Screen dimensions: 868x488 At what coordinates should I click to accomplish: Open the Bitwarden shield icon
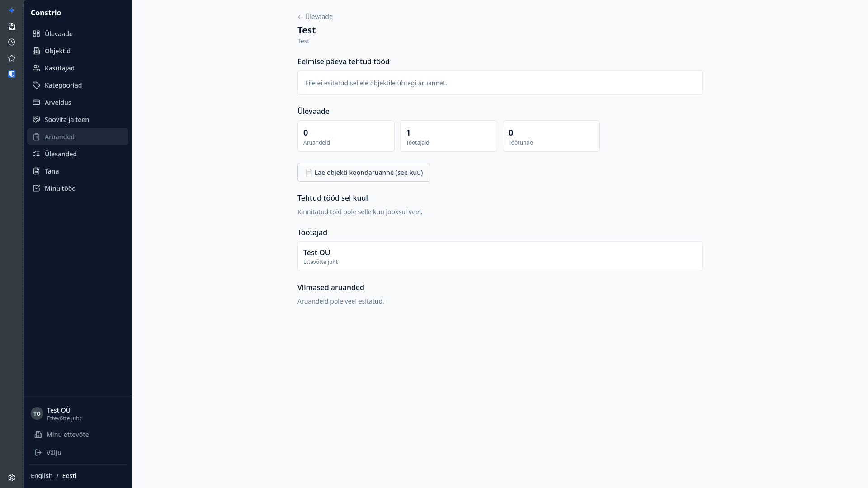[x=12, y=74]
